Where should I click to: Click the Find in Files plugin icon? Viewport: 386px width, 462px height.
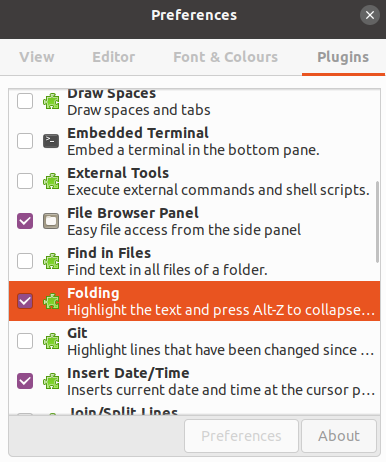point(51,261)
